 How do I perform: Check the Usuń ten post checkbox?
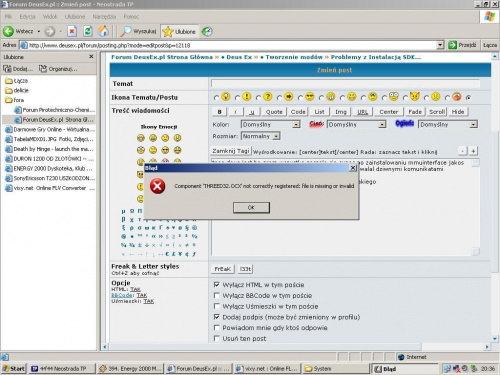tap(216, 338)
